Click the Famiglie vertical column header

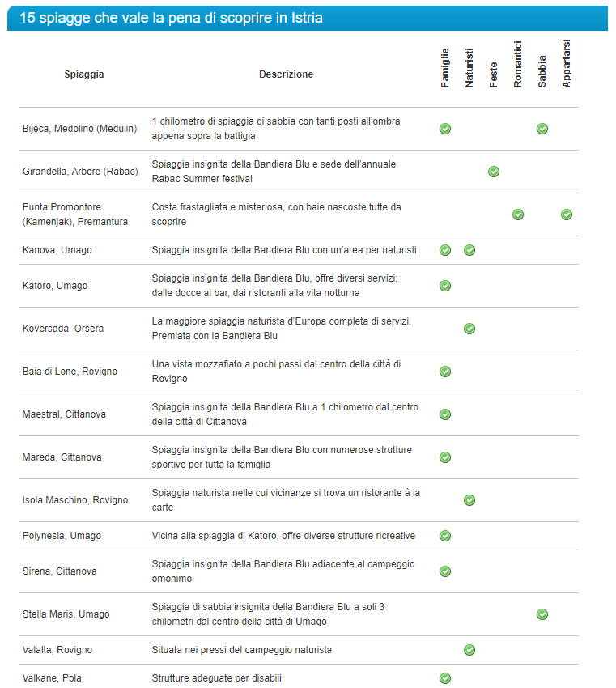445,68
